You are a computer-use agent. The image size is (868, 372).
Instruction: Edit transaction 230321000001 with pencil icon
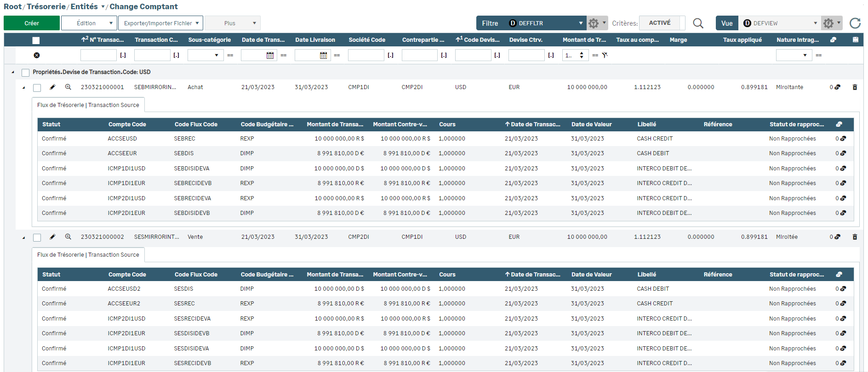pos(52,87)
